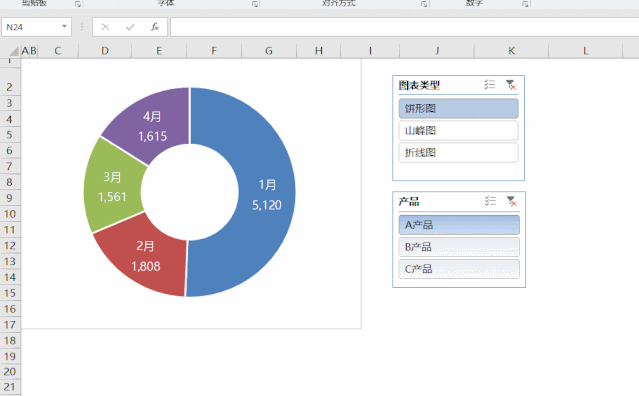Select 山峰图 in chart type slicer

458,130
